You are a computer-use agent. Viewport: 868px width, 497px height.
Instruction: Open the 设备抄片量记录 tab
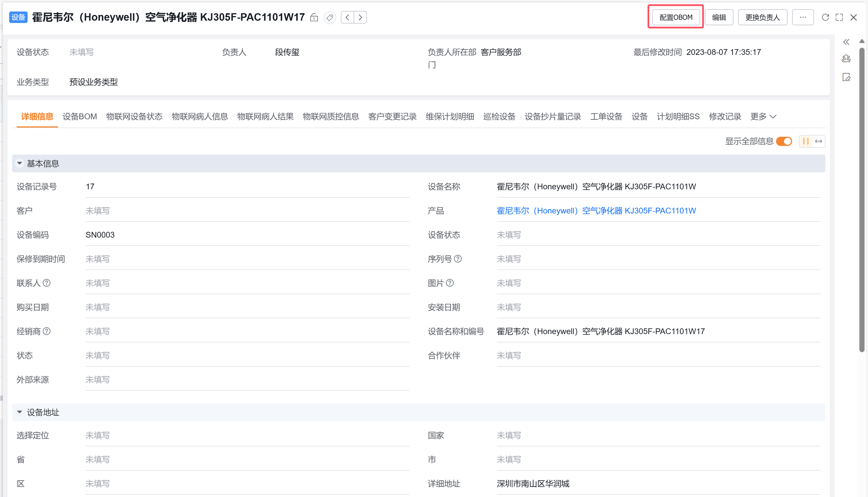point(553,117)
